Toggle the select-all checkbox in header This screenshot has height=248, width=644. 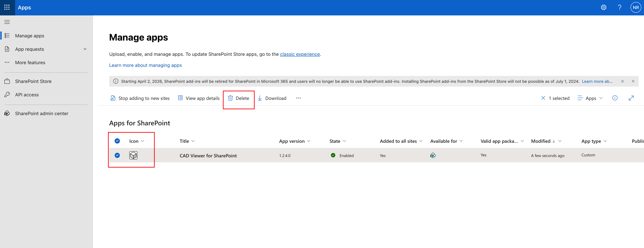point(117,141)
